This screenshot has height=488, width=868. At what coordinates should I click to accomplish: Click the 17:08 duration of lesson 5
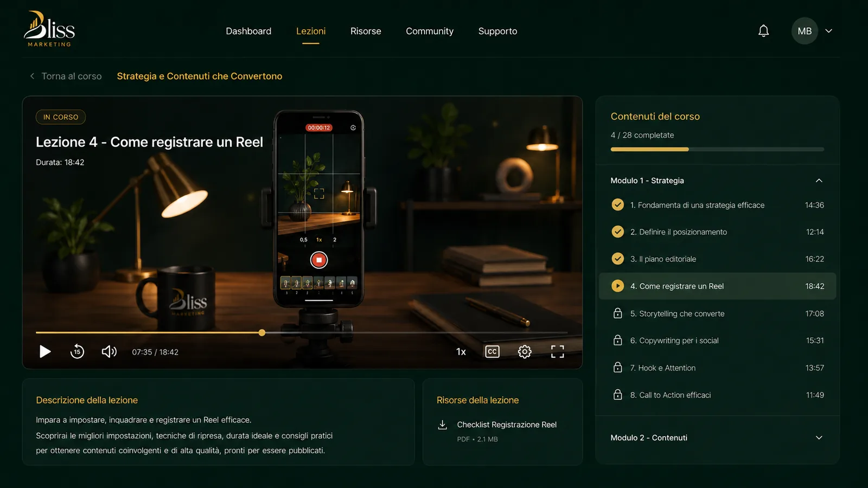tap(814, 313)
